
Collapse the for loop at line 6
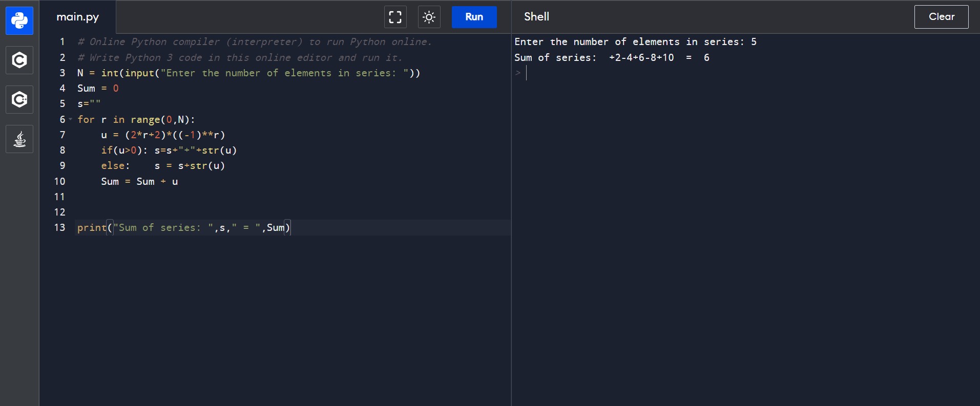click(71, 119)
